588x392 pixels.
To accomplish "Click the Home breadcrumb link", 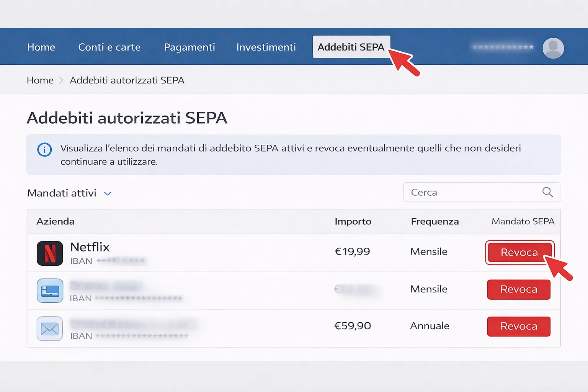I will [x=40, y=80].
